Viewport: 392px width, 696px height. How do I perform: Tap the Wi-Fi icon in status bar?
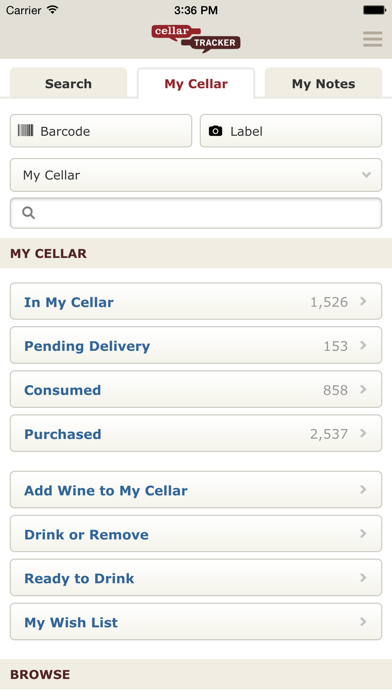(52, 10)
